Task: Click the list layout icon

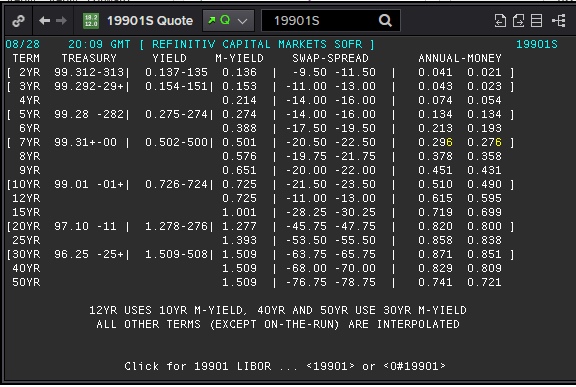Action: point(536,21)
